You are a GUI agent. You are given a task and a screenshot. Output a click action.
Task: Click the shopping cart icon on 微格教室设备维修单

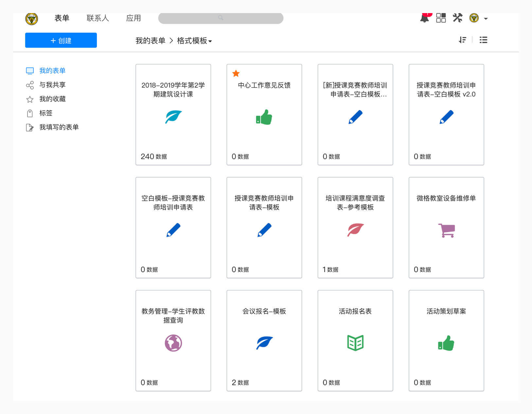(x=446, y=231)
